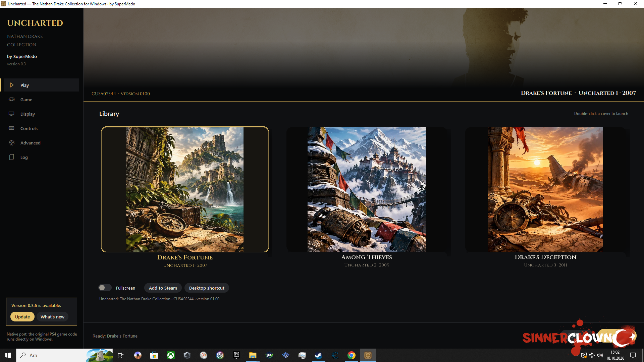Toggle the Fullscreen switch
The width and height of the screenshot is (644, 362).
click(x=105, y=288)
